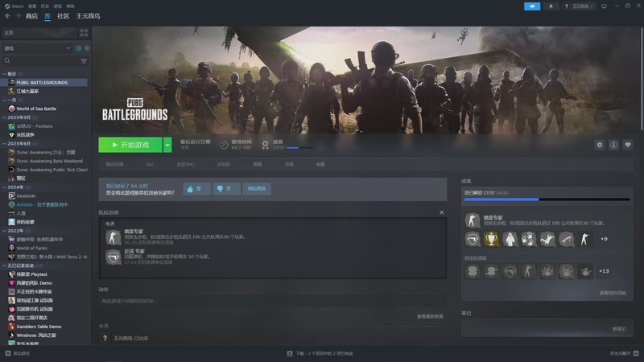Show game info icon
This screenshot has width=644, height=362.
(x=613, y=145)
